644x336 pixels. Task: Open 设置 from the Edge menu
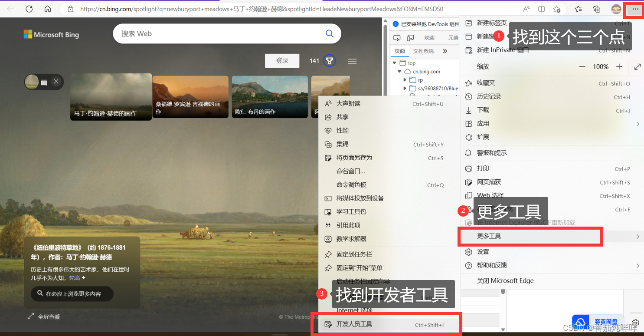pyautogui.click(x=552, y=252)
